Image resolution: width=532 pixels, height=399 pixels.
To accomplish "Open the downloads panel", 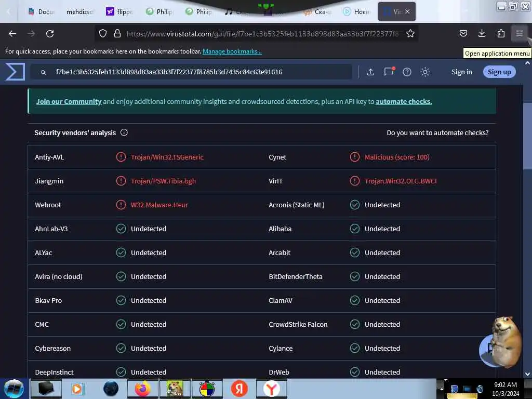I will point(482,33).
